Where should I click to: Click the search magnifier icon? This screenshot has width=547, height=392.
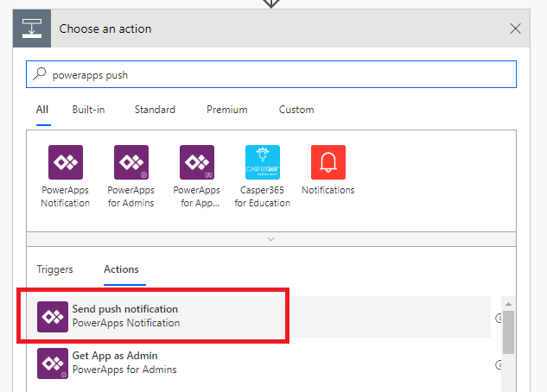[40, 74]
